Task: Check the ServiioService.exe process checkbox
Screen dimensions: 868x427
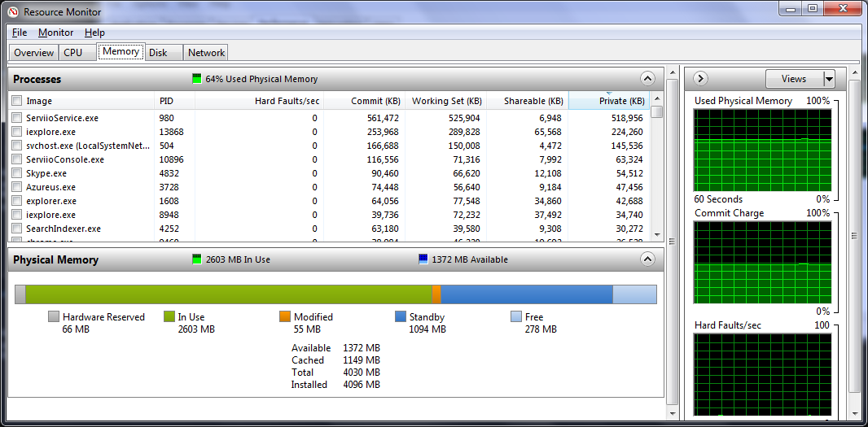Action: coord(17,118)
